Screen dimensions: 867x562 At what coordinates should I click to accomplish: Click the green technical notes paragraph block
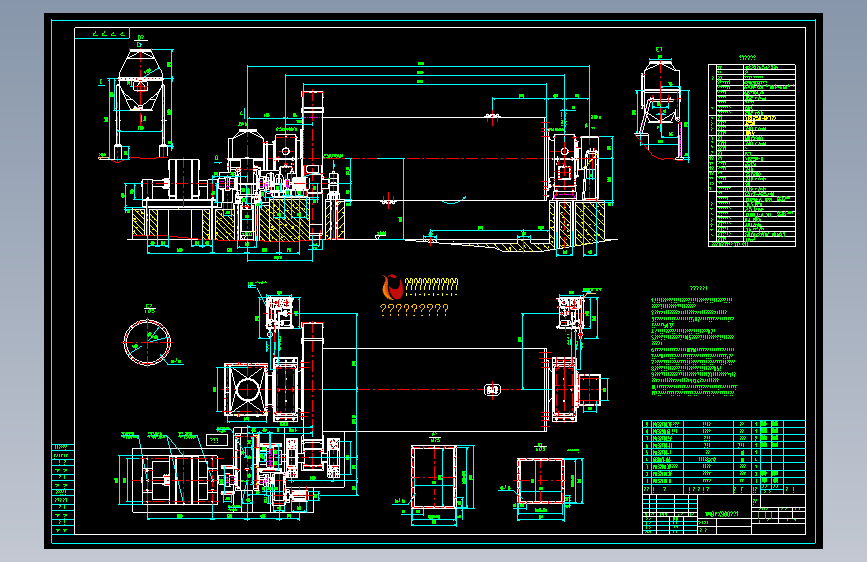tap(694, 346)
